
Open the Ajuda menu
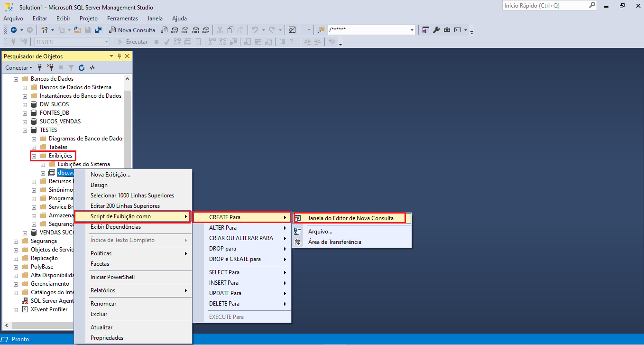tap(179, 19)
